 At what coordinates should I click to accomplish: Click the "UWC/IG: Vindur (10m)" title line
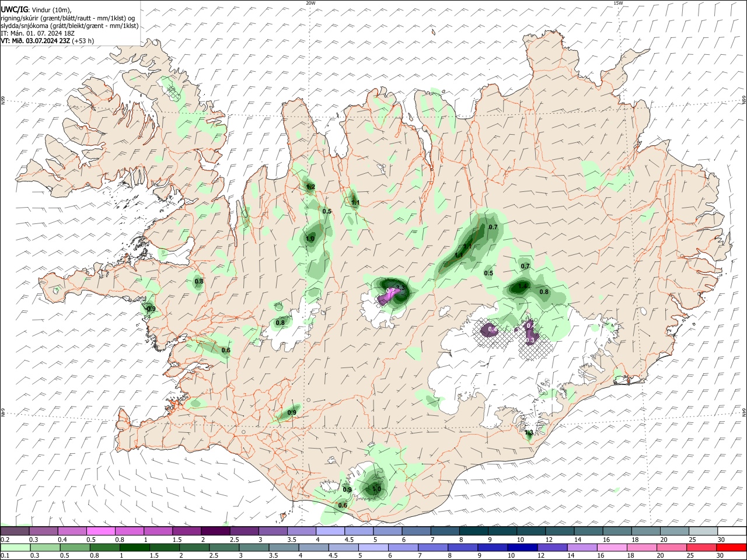click(x=36, y=10)
